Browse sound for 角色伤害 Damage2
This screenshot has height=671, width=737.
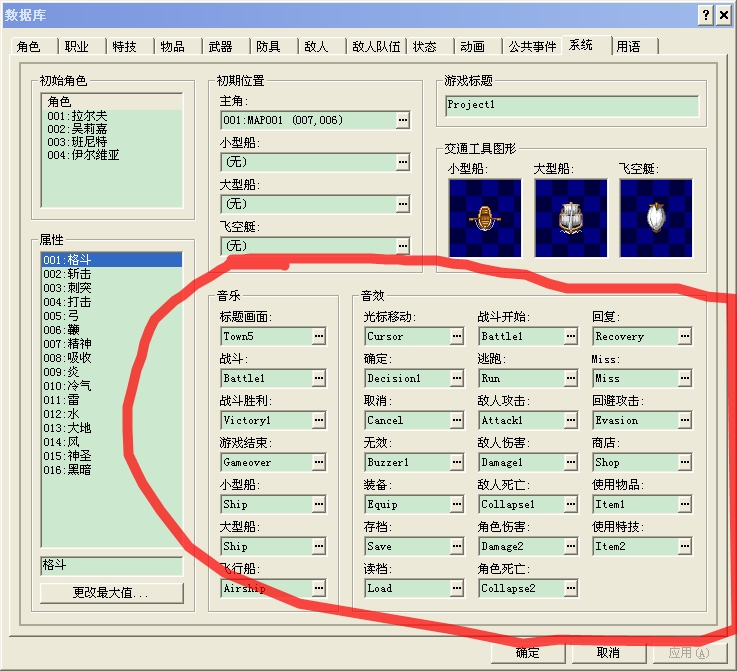click(x=571, y=546)
